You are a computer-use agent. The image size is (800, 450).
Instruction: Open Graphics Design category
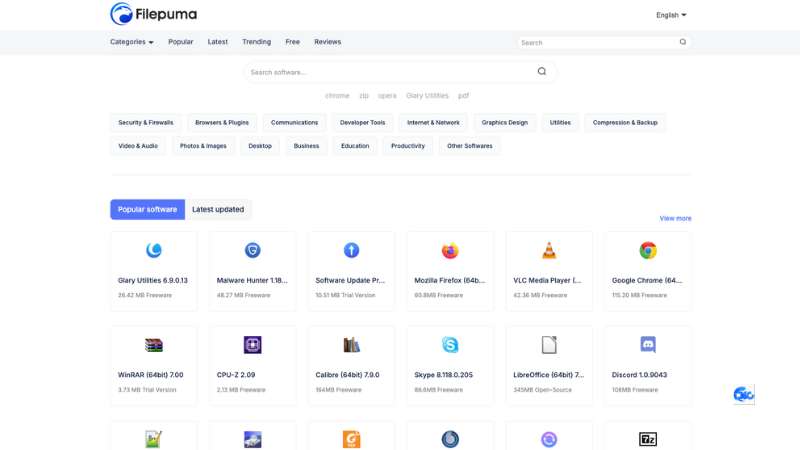505,122
